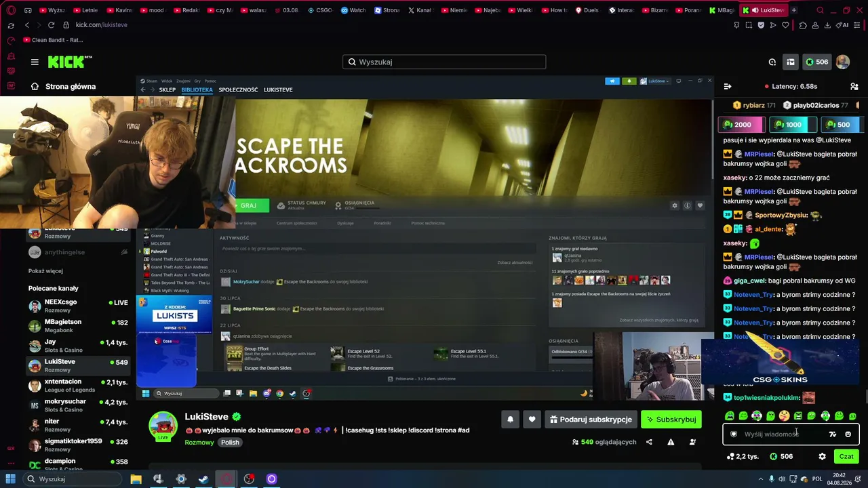Viewport: 868px width, 488px height.
Task: Open Strona główna in the sidebar
Action: point(62,87)
